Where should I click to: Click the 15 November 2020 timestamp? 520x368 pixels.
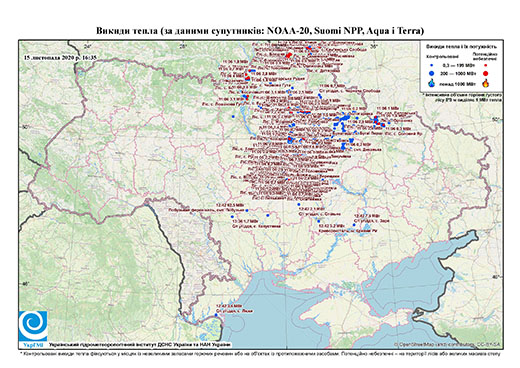pyautogui.click(x=60, y=57)
